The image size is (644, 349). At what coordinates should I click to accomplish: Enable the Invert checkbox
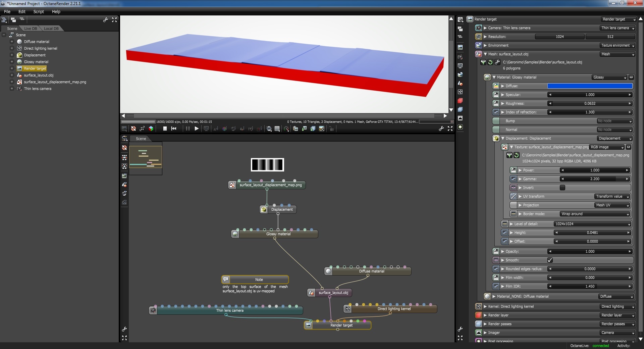coord(562,188)
